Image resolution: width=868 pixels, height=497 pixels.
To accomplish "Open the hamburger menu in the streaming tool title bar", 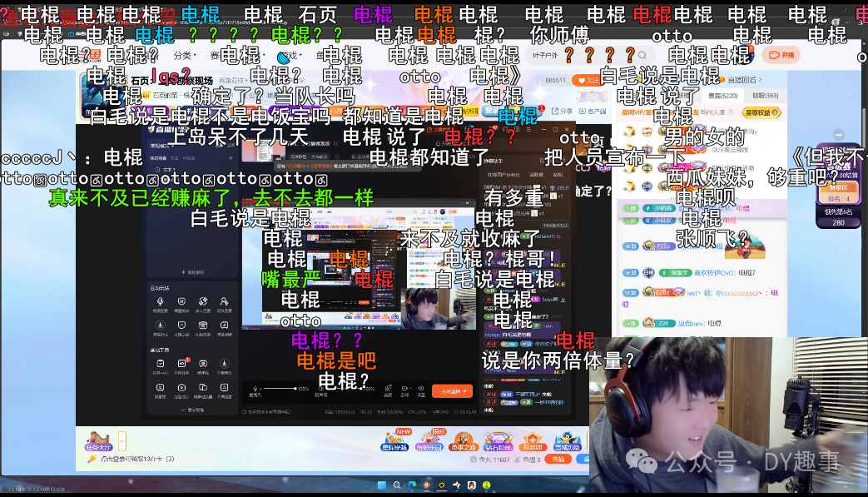I will point(528,130).
